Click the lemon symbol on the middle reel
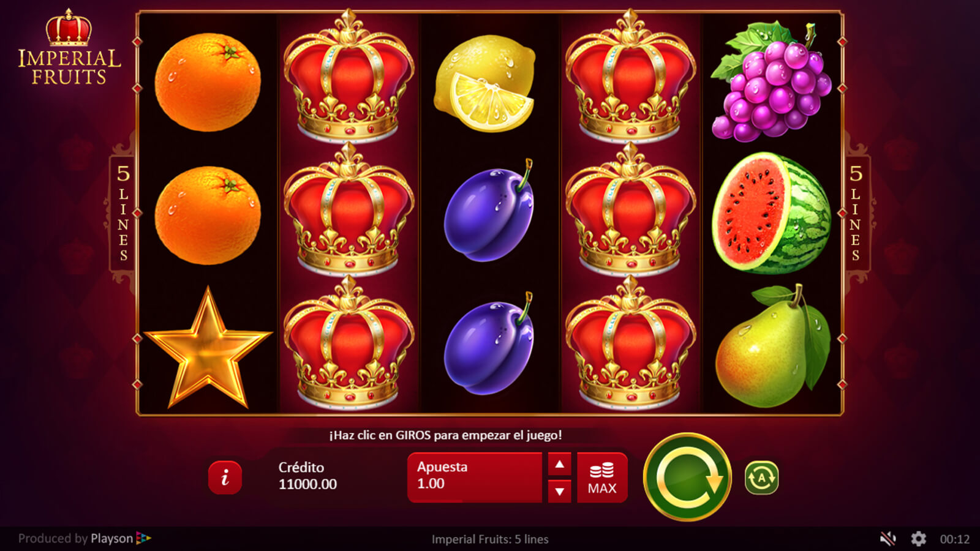The image size is (980, 551). click(484, 83)
